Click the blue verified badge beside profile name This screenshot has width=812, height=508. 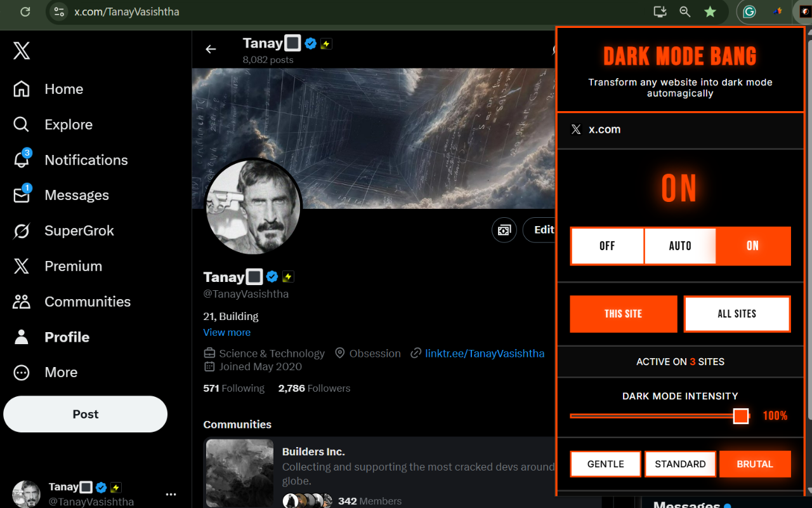coord(272,277)
